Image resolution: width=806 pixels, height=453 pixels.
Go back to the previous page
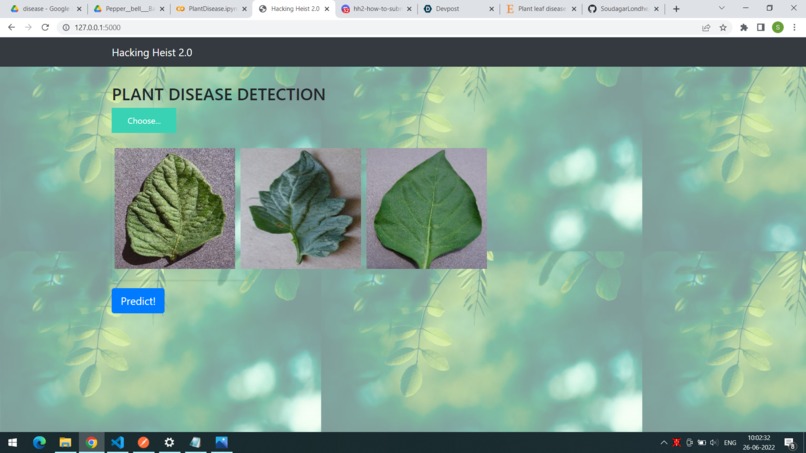[11, 27]
